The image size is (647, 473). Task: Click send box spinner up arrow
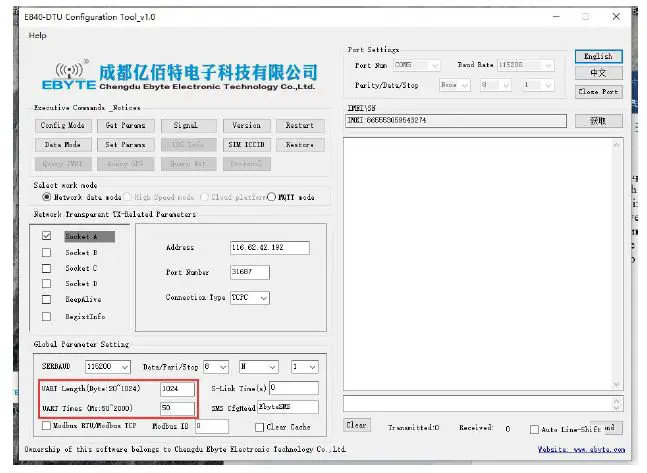coord(617,400)
